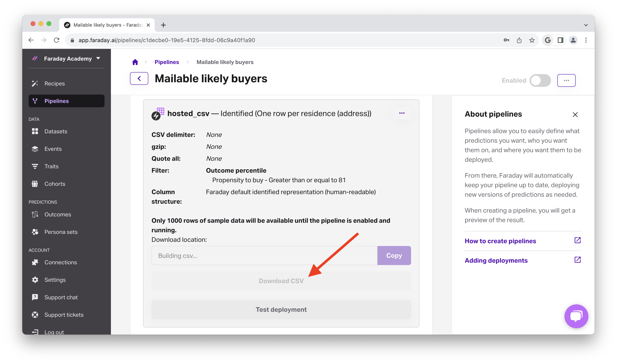Click the password key icon in address bar
617x364 pixels.
point(506,40)
